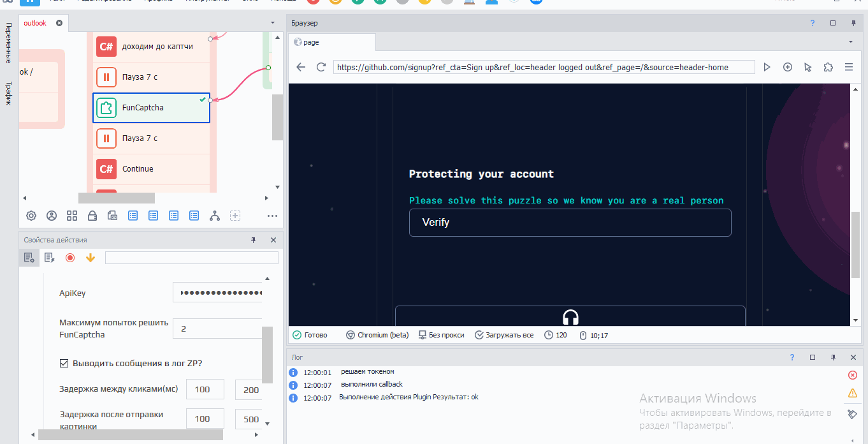This screenshot has height=444, width=868.
Task: Click the browser URL address field
Action: pyautogui.click(x=544, y=67)
